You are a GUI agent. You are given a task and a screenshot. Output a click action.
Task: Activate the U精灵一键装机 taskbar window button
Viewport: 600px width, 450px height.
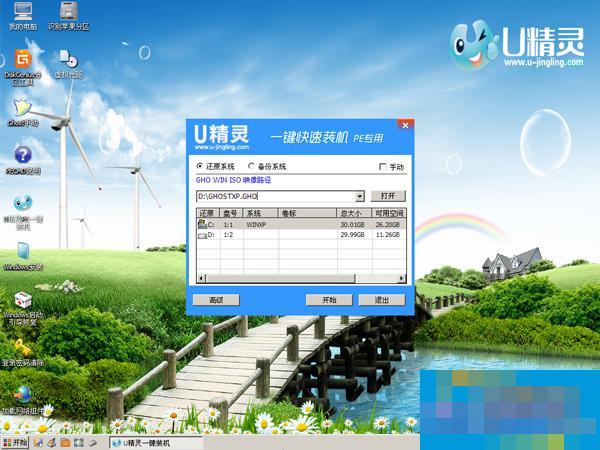156,443
